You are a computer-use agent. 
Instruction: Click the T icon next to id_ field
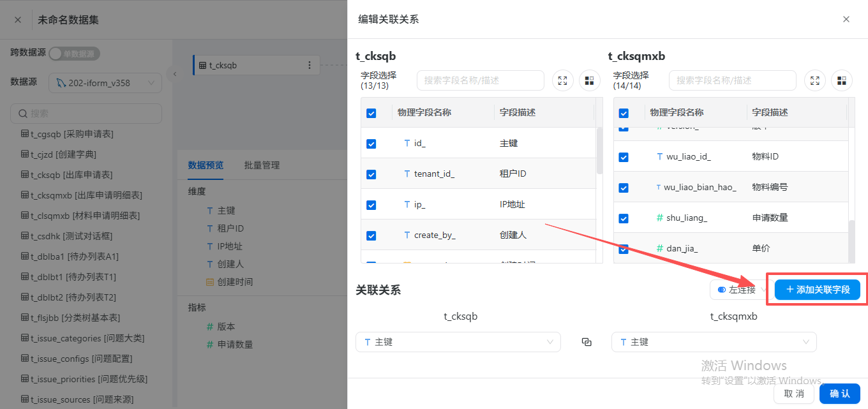(407, 144)
